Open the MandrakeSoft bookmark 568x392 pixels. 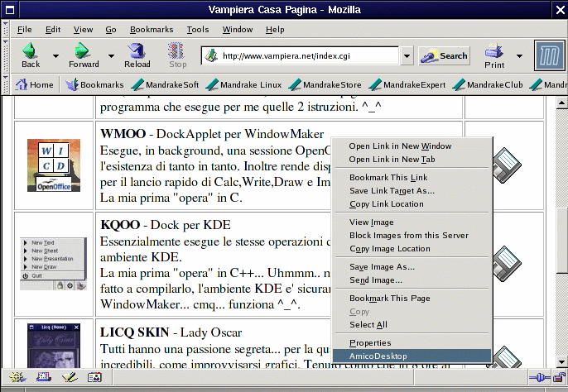point(165,84)
